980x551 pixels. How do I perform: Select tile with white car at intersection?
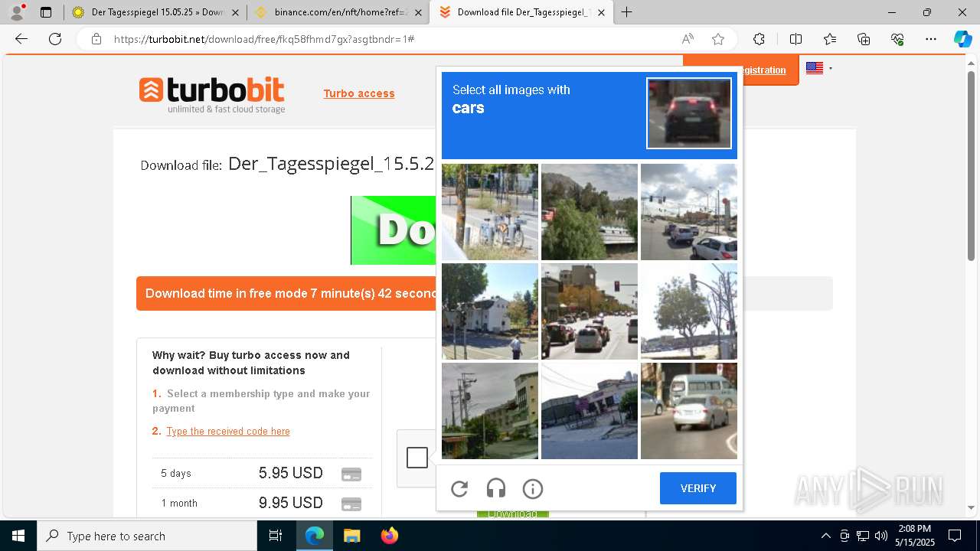click(689, 212)
